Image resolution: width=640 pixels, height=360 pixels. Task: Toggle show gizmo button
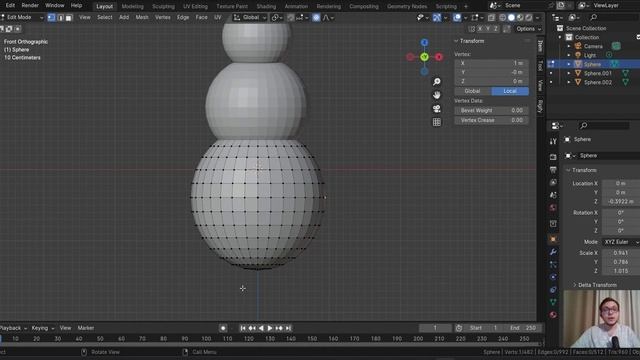[437, 18]
